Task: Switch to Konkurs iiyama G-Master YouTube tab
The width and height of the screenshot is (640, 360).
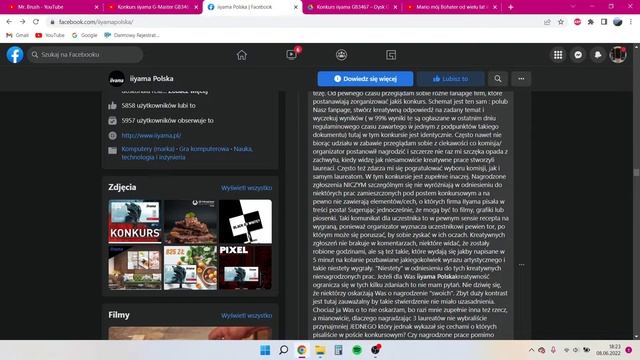Action: point(152,7)
